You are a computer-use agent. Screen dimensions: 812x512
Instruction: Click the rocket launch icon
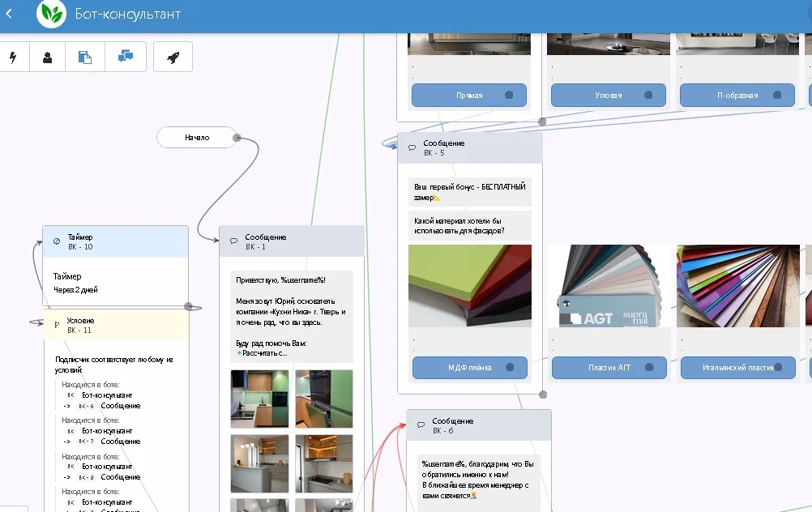tap(173, 58)
